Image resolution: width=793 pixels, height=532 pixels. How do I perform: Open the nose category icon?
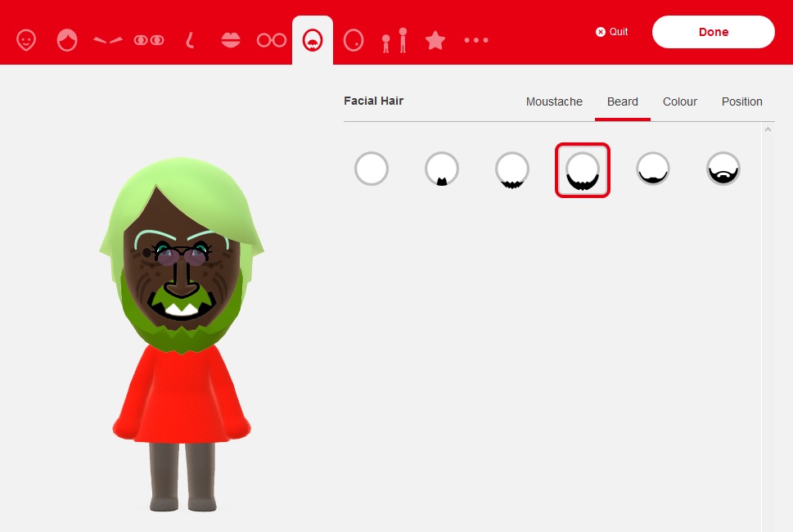pos(190,40)
